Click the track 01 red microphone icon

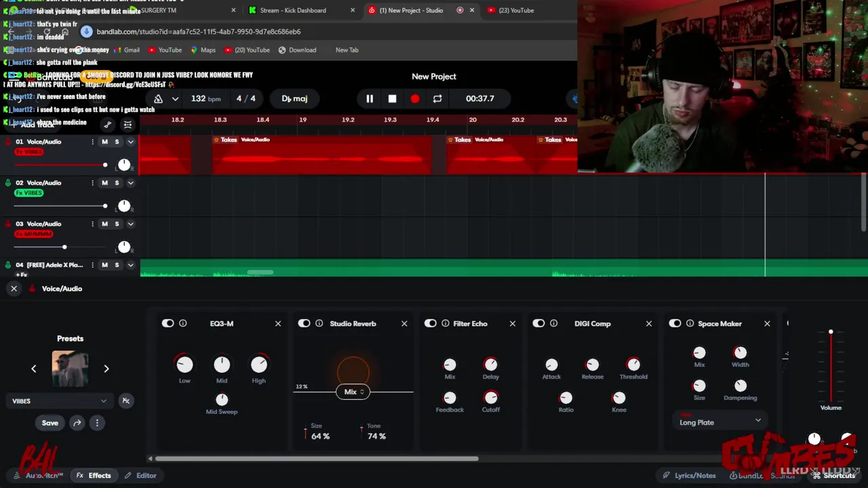point(8,142)
